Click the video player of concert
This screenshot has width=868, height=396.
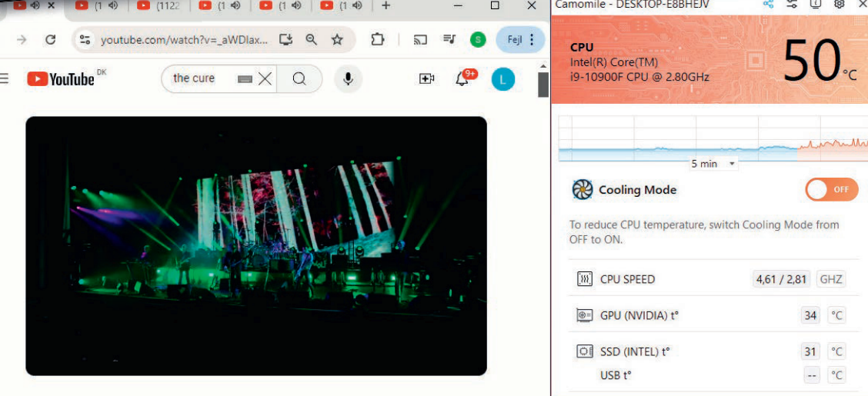pos(256,246)
